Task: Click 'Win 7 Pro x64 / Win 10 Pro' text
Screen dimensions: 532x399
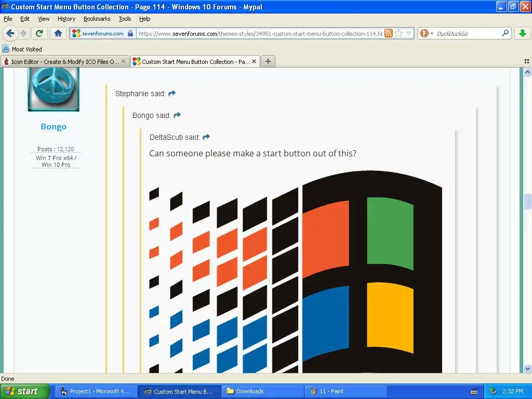Action: 56,161
